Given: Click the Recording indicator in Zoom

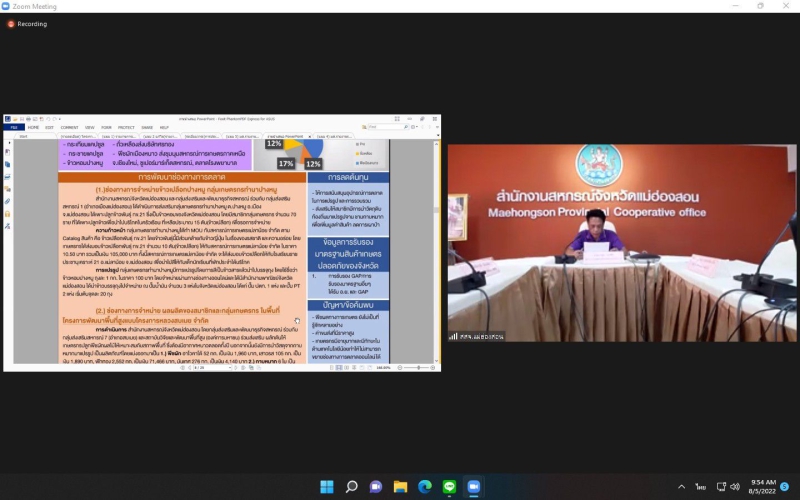Looking at the screenshot, I should [x=28, y=24].
